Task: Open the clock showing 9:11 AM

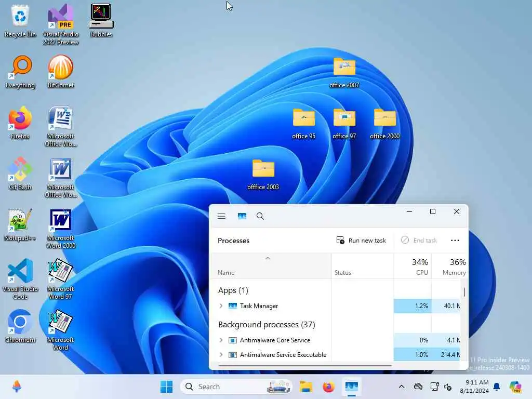Action: click(x=474, y=387)
